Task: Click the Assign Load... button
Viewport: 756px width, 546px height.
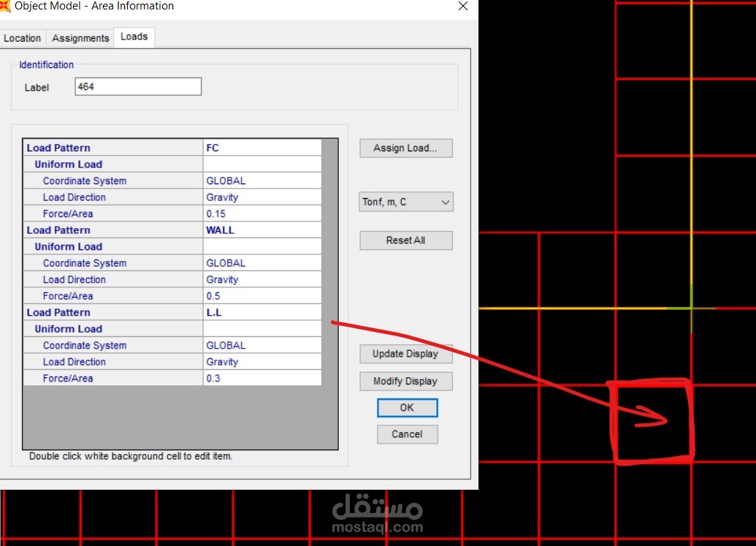Action: tap(405, 148)
